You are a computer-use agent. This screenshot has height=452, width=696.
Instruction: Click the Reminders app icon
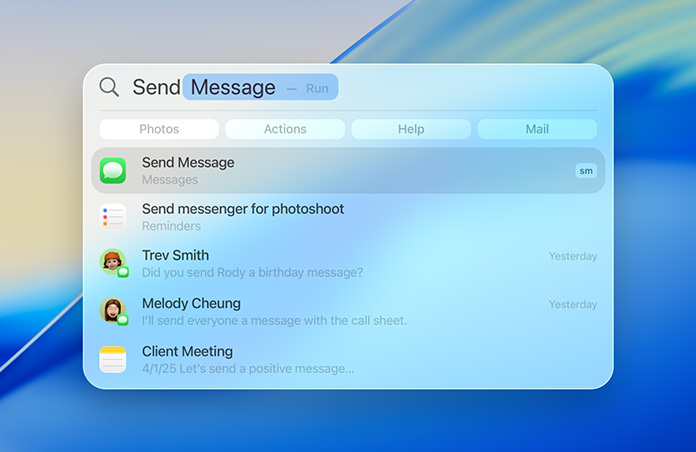pyautogui.click(x=113, y=217)
